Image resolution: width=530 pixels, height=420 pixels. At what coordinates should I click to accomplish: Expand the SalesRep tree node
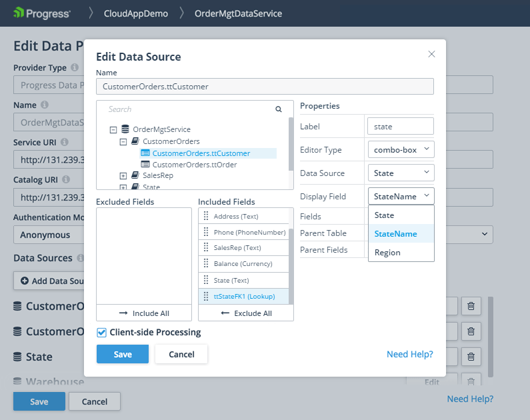point(123,176)
